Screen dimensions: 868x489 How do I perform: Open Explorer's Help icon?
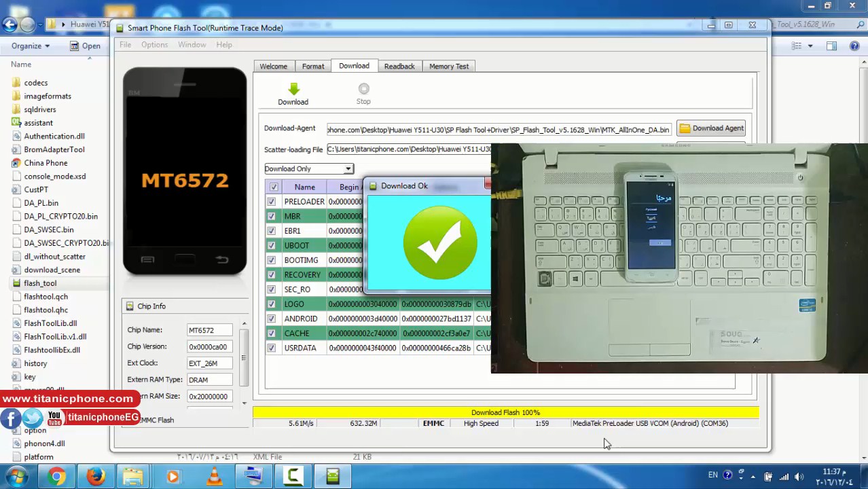tap(855, 46)
